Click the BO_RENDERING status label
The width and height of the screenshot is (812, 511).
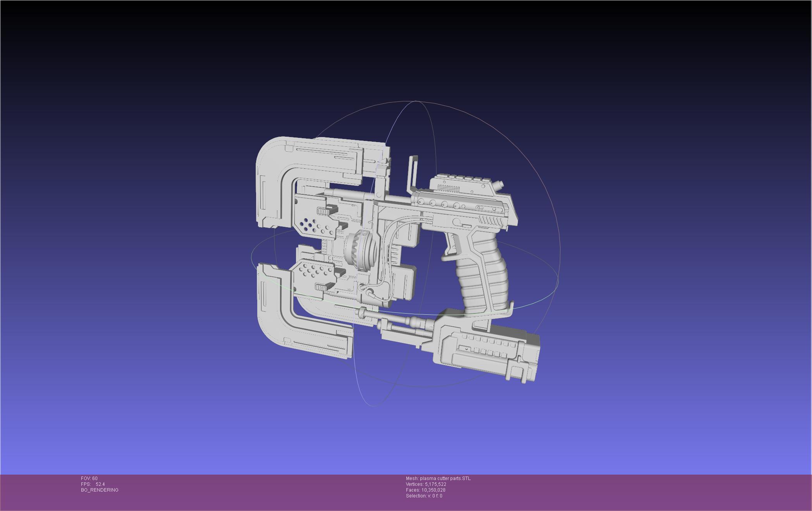[x=100, y=490]
